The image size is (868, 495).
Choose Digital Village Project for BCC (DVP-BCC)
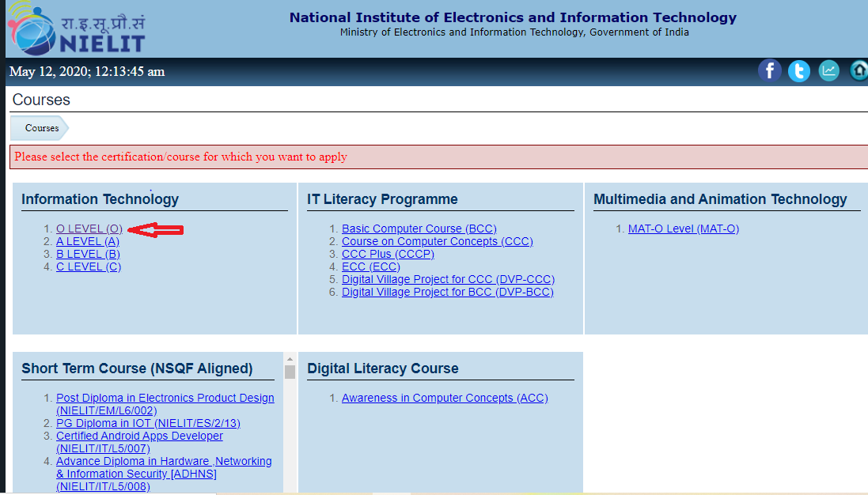[x=448, y=292]
